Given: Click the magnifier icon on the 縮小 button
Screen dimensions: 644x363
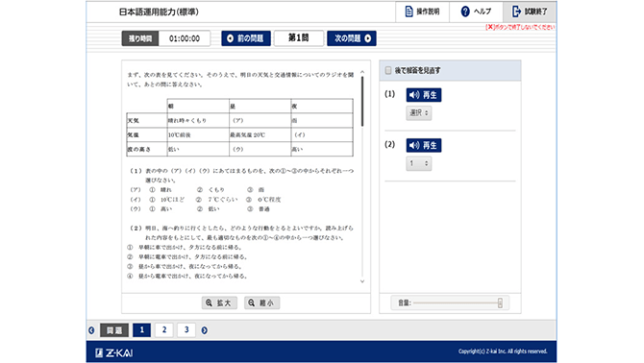Looking at the screenshot, I should pos(252,303).
